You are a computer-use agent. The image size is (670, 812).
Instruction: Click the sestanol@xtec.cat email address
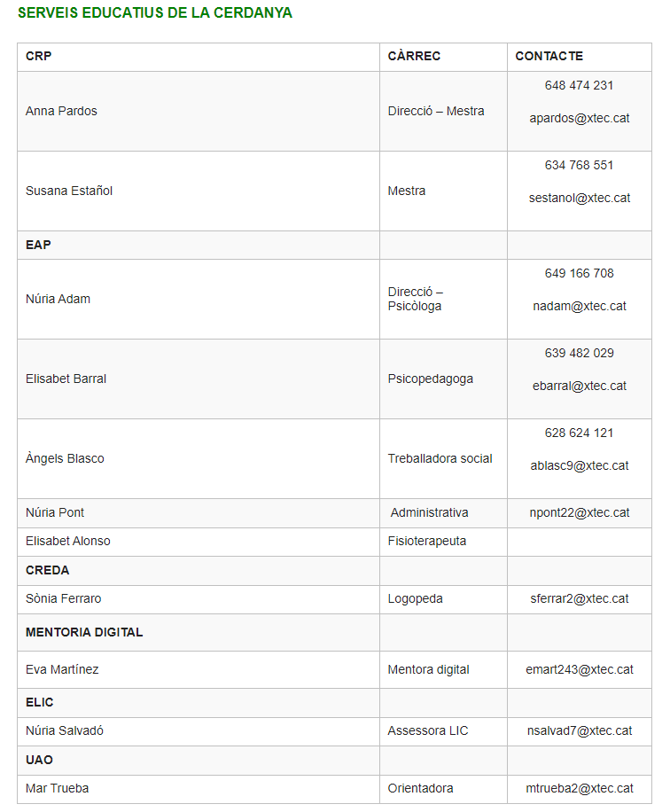580,198
